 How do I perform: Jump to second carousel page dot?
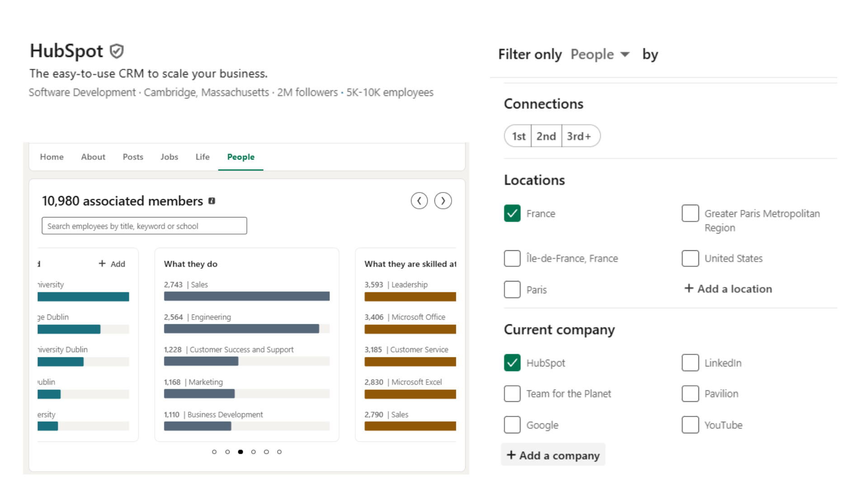(227, 452)
